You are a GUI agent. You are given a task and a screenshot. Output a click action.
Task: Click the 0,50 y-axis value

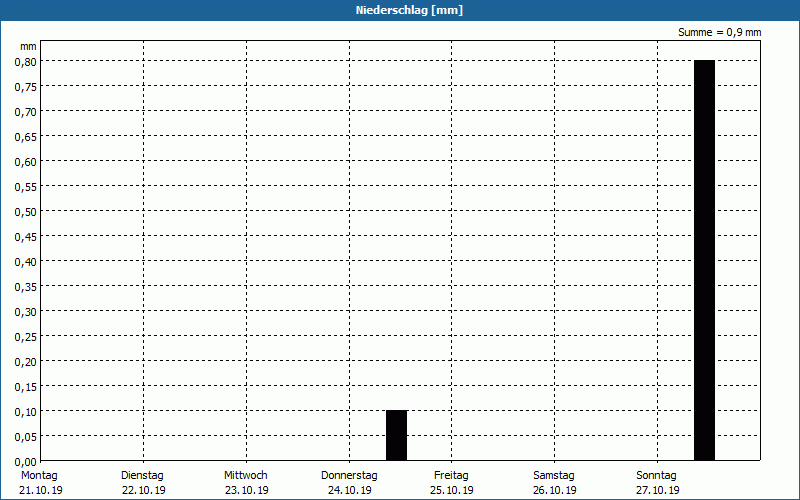click(x=26, y=212)
